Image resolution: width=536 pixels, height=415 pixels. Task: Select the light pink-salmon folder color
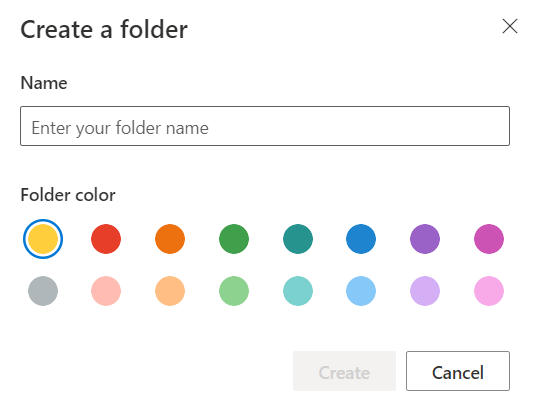coord(106,291)
